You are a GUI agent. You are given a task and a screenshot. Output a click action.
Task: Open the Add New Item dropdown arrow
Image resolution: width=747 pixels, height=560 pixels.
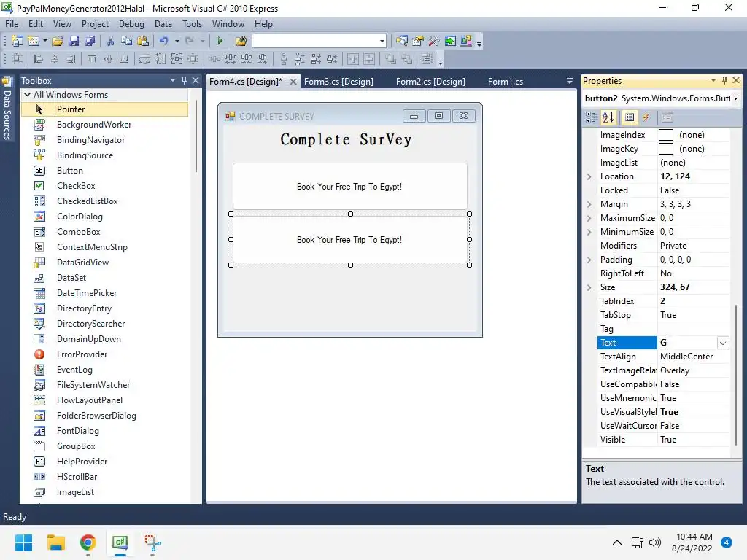[45, 42]
